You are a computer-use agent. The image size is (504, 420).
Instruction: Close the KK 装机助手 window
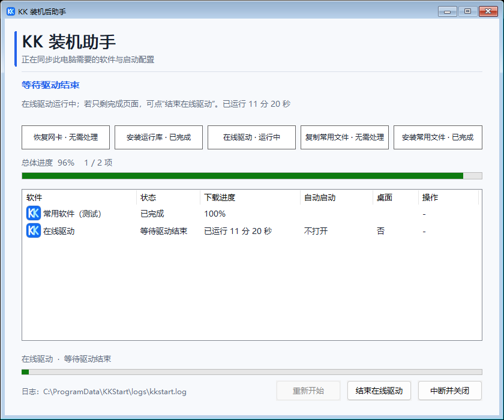(488, 11)
